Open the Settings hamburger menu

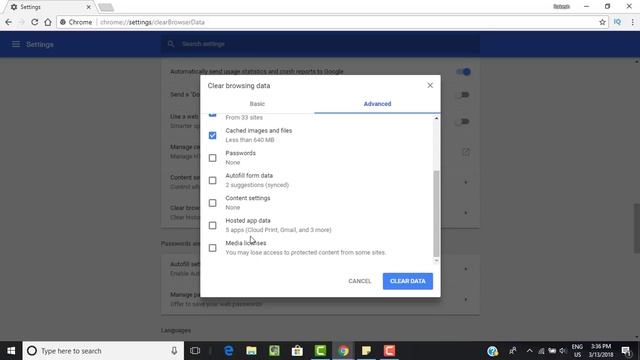(x=16, y=44)
